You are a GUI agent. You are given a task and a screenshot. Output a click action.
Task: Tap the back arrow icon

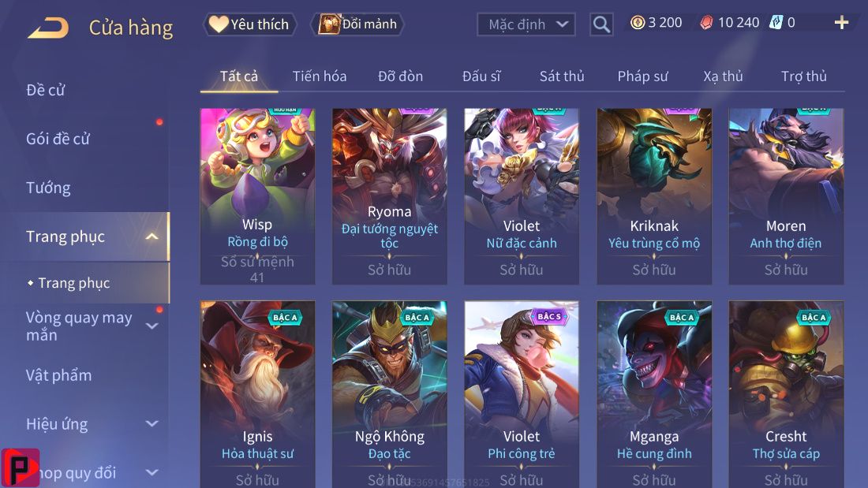pyautogui.click(x=48, y=27)
